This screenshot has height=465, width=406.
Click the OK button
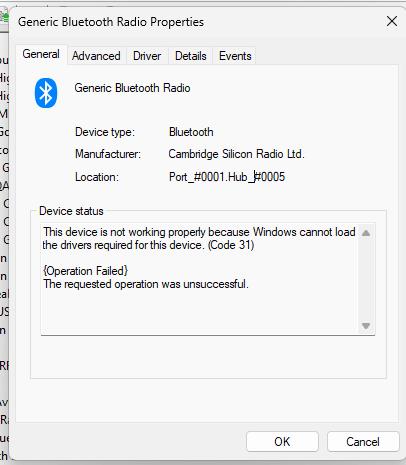point(282,442)
